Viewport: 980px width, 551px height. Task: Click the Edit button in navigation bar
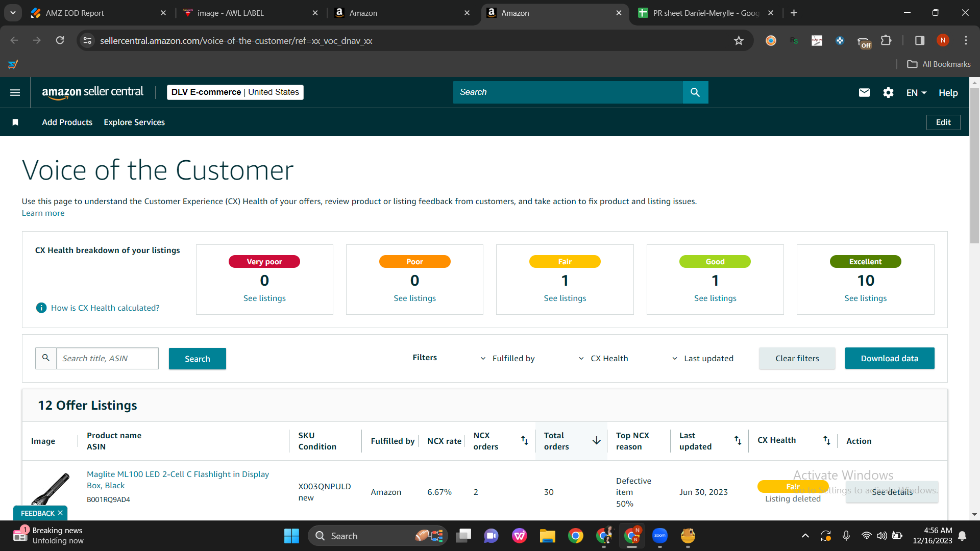point(943,122)
